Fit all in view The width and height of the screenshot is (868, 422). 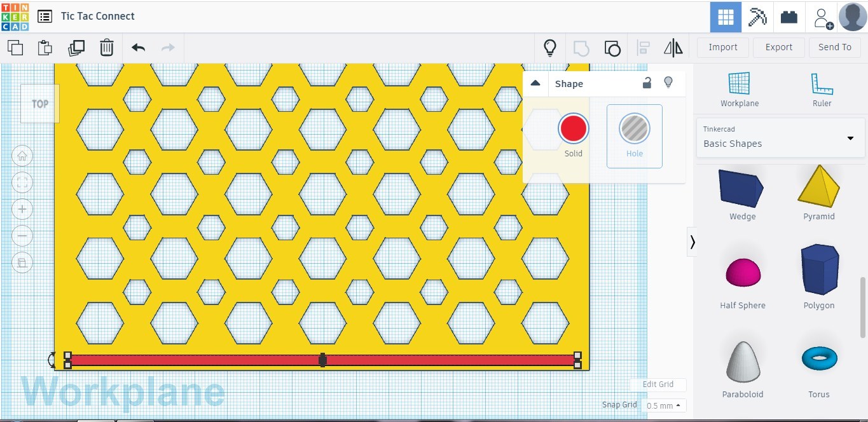22,183
